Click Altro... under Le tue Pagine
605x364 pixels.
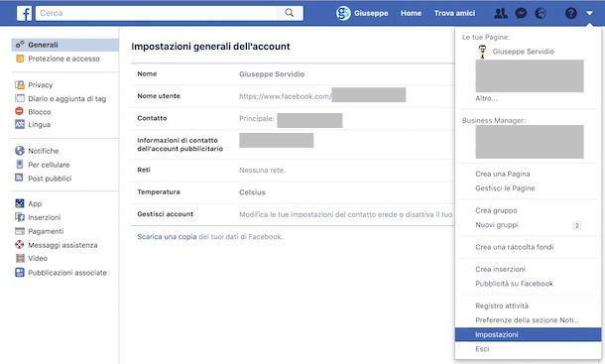486,98
